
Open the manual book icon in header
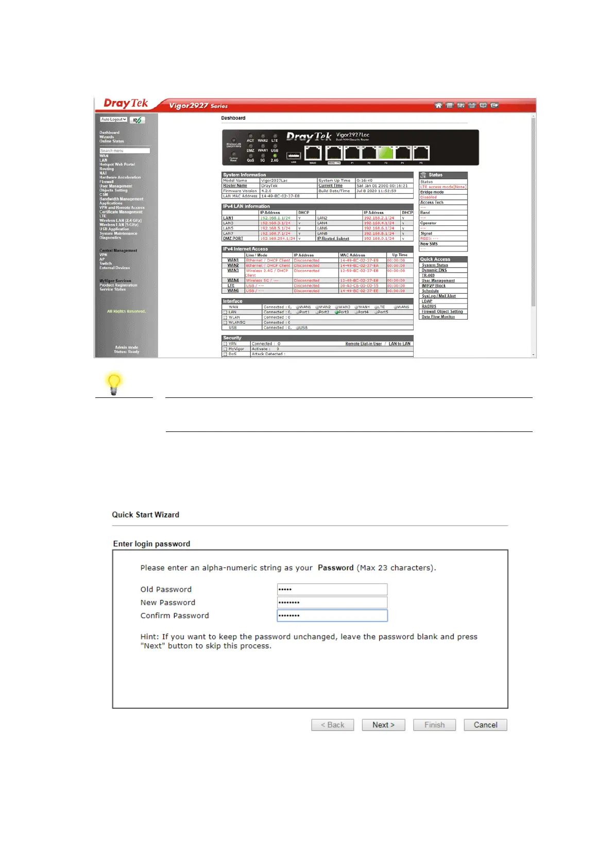[483, 105]
